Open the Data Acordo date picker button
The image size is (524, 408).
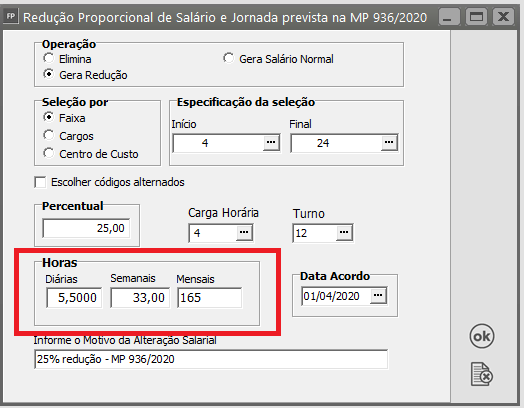378,296
